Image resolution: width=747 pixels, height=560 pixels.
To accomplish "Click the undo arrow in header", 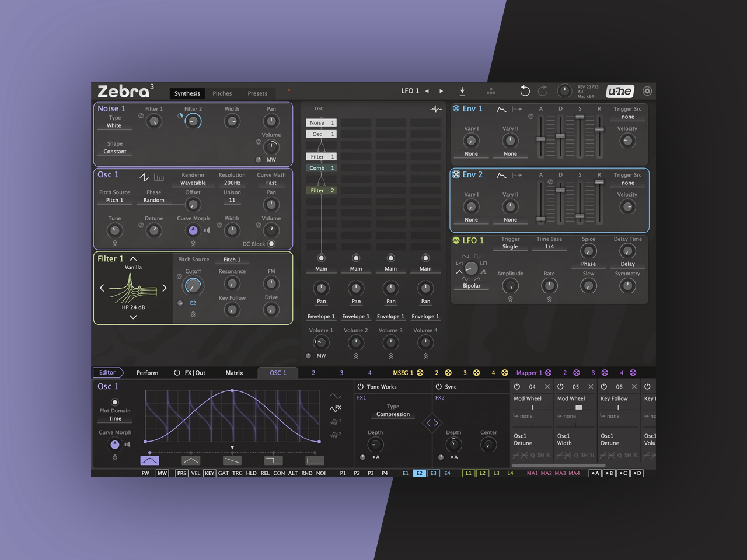I will (x=525, y=91).
